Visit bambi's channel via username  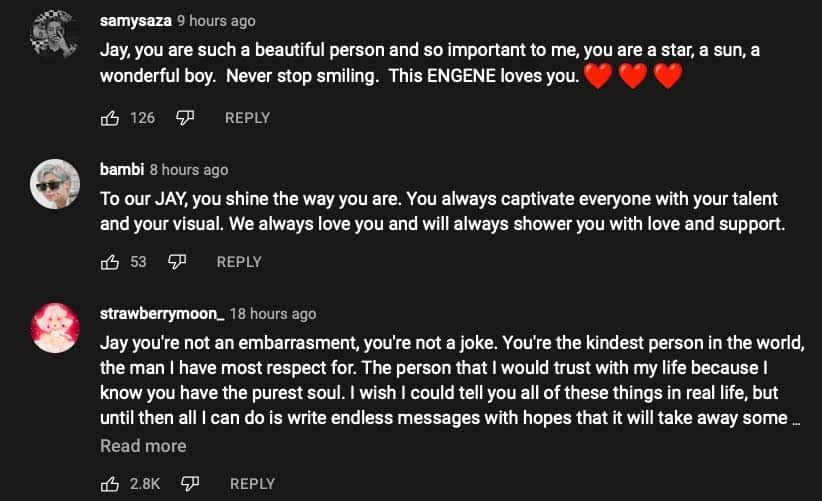point(122,169)
